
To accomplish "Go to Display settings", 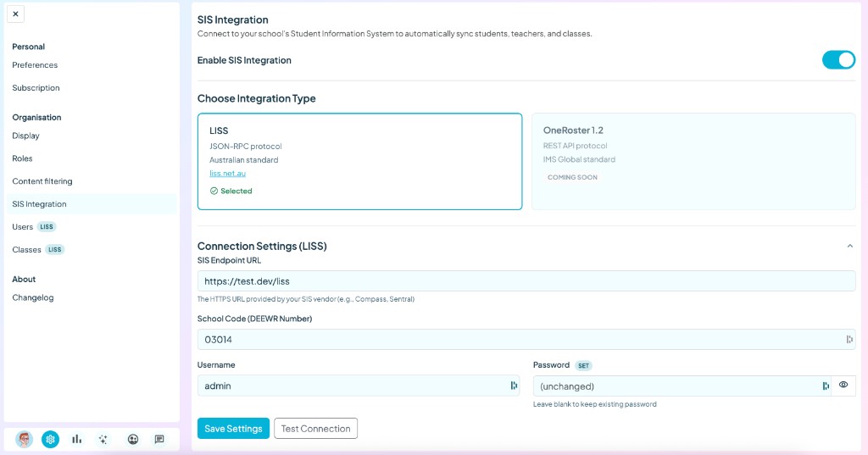I will (x=26, y=136).
